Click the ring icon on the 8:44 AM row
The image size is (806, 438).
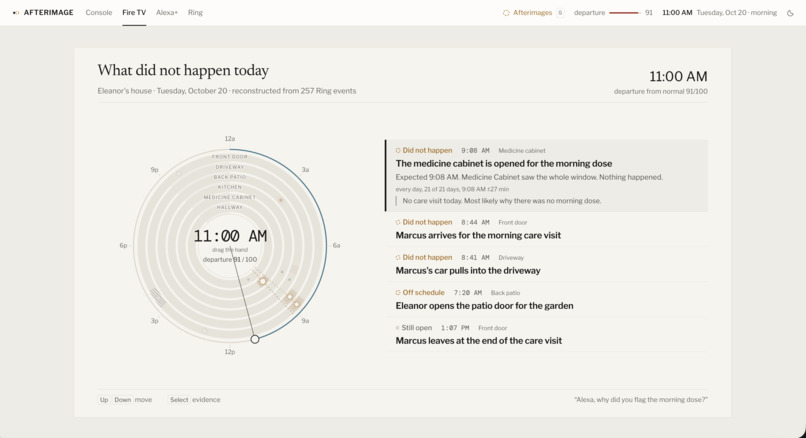point(398,223)
